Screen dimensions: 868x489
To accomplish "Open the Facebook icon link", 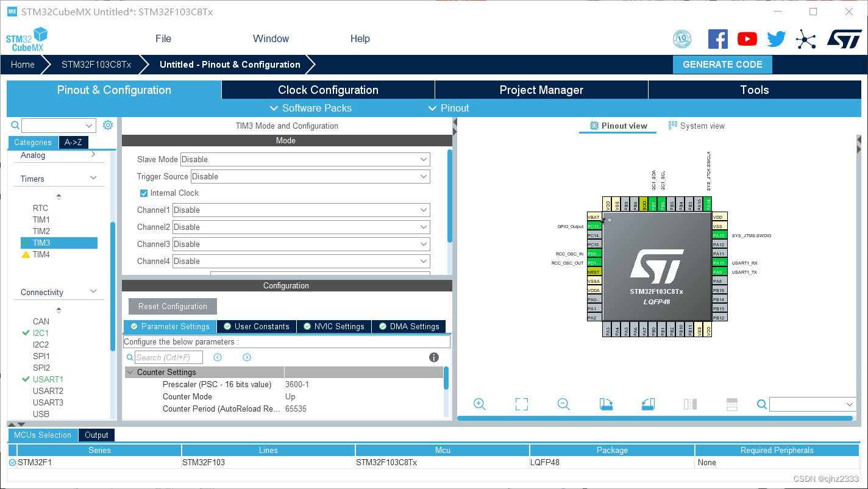I will click(717, 39).
